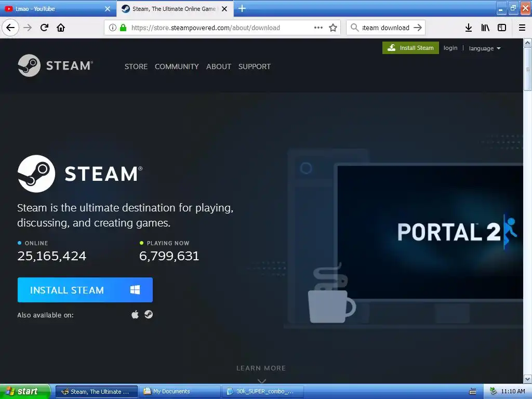Choose the SteamOS download icon

tap(149, 314)
